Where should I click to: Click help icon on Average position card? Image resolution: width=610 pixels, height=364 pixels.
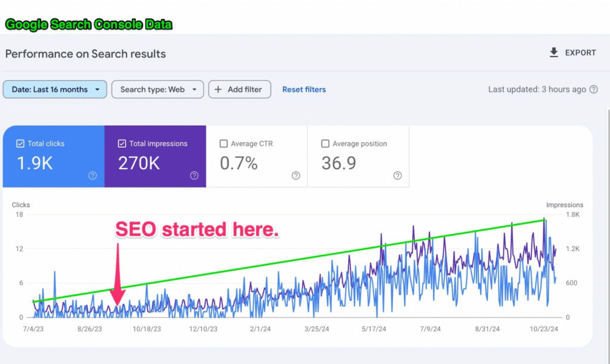(397, 176)
